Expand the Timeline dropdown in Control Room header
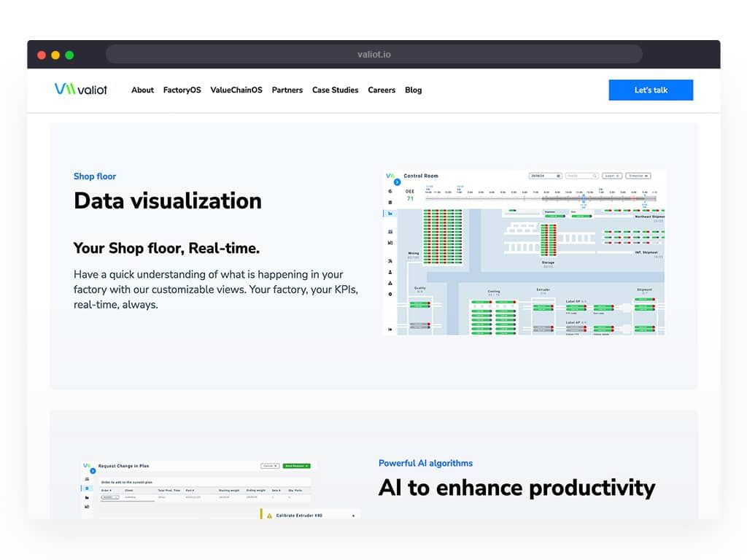This screenshot has width=747, height=560. point(638,176)
